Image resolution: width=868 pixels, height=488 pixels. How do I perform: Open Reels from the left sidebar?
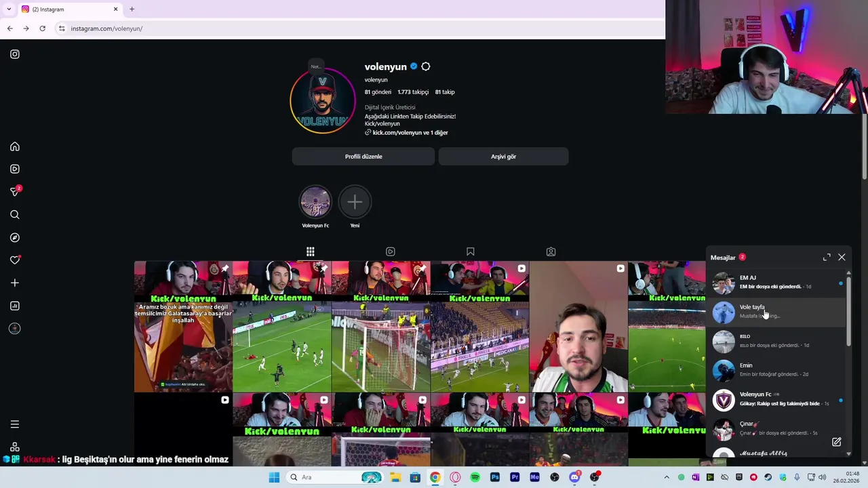[15, 169]
